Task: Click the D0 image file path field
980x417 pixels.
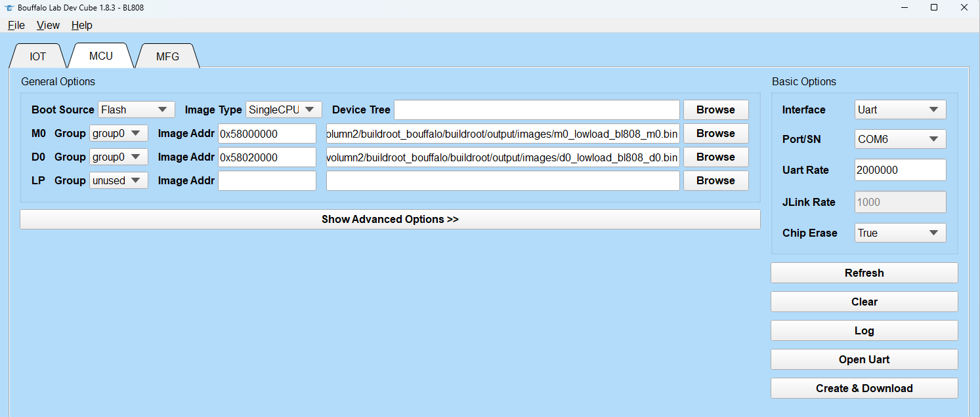Action: (503, 157)
